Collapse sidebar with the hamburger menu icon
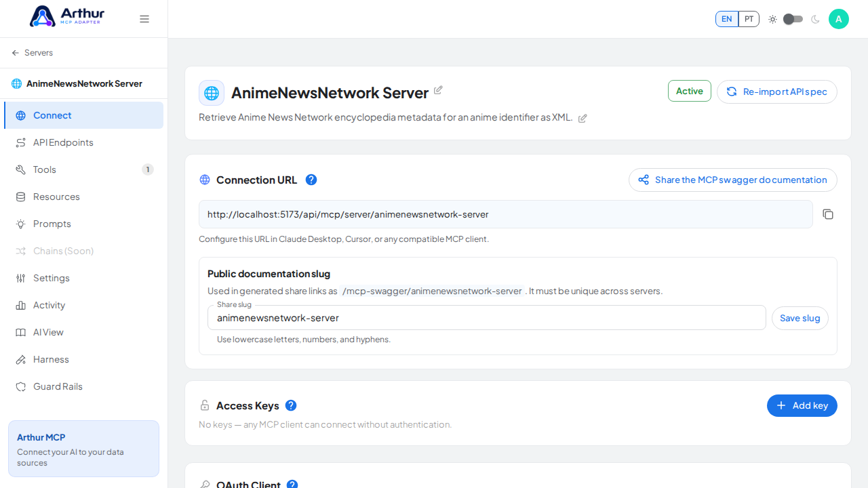Screen dimensions: 868x488 point(144,19)
